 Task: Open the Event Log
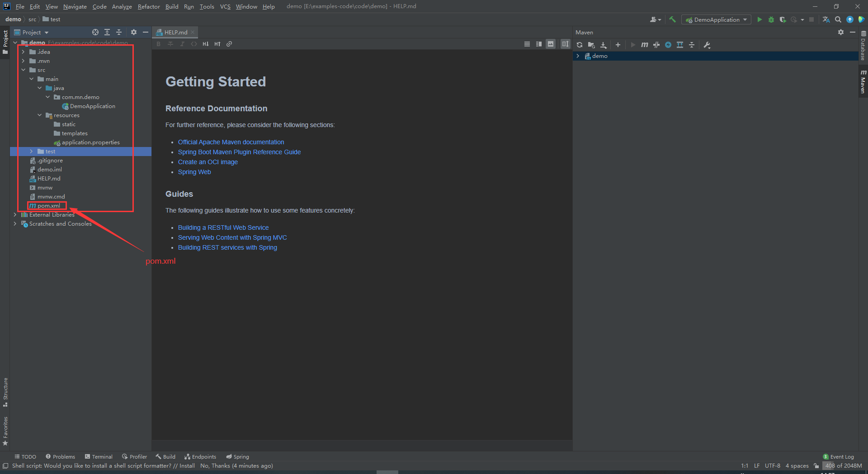pyautogui.click(x=839, y=457)
